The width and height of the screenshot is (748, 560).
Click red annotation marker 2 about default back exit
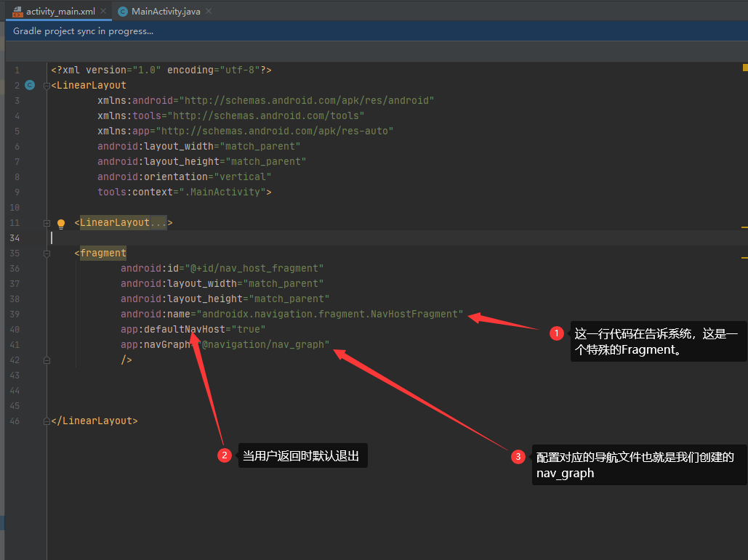(225, 455)
